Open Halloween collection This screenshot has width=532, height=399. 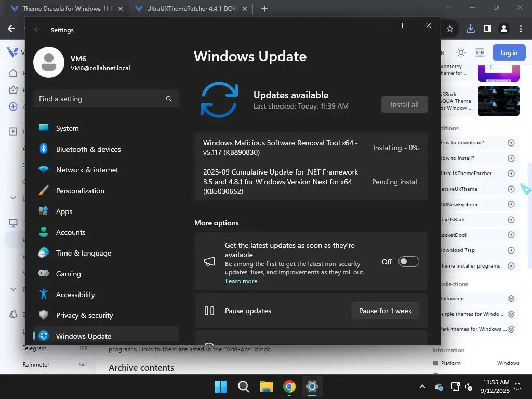pyautogui.click(x=479, y=299)
